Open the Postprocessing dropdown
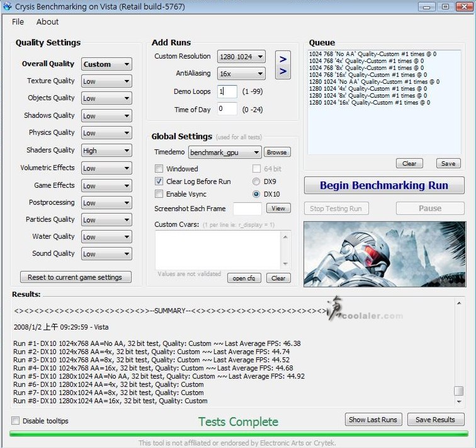The image size is (476, 448). coord(106,203)
